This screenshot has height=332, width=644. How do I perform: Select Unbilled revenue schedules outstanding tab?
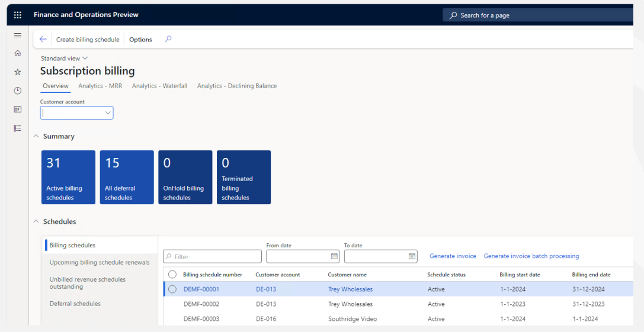click(100, 283)
